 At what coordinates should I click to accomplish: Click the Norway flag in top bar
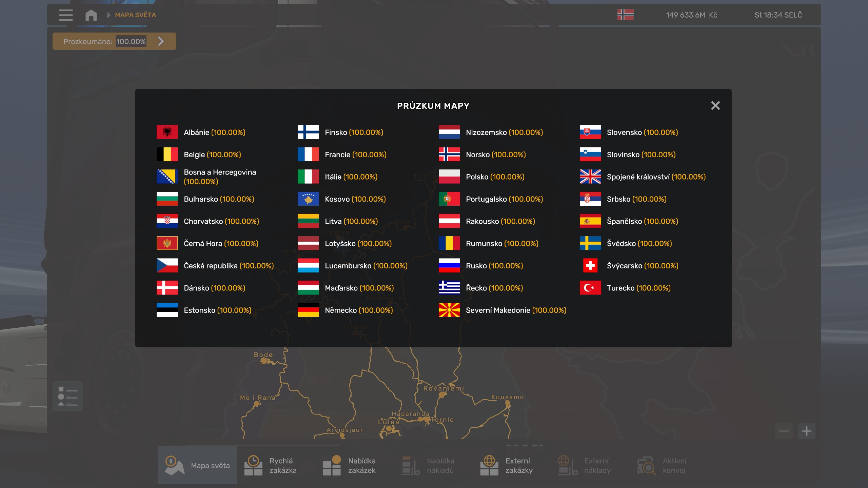point(625,15)
